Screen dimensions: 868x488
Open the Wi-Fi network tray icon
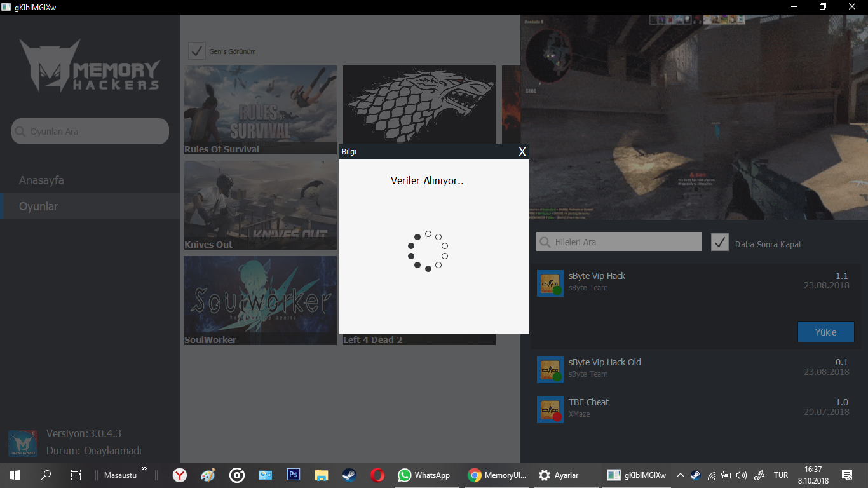tap(712, 475)
